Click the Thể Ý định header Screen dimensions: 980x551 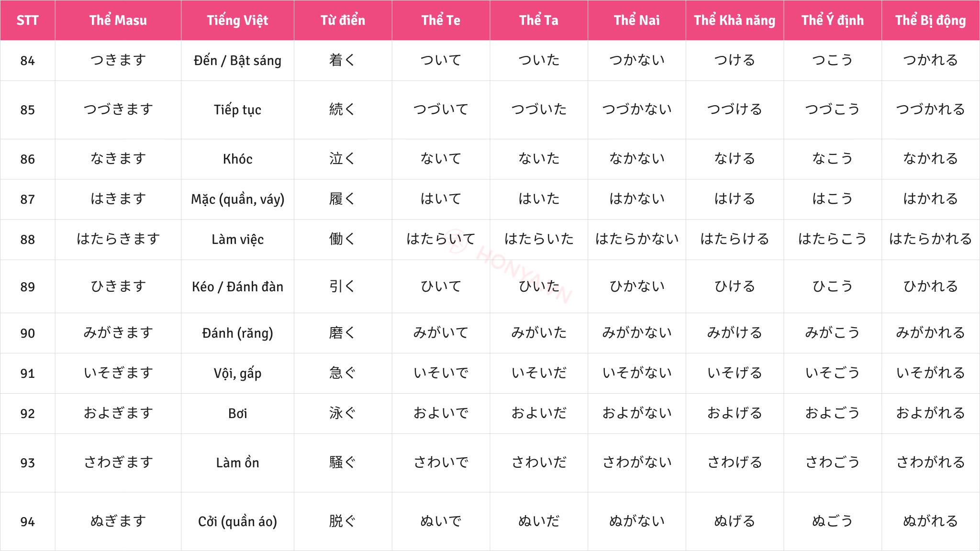coord(833,20)
